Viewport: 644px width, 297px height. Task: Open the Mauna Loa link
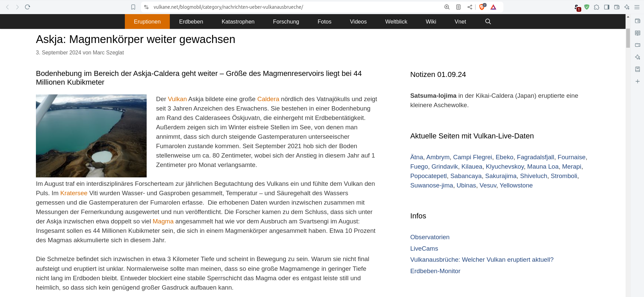(543, 167)
